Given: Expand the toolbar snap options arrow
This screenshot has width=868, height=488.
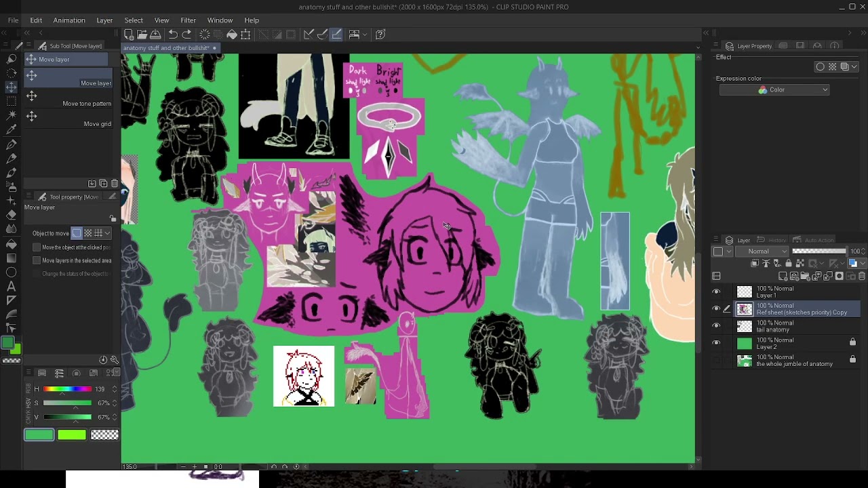Looking at the screenshot, I should point(365,34).
